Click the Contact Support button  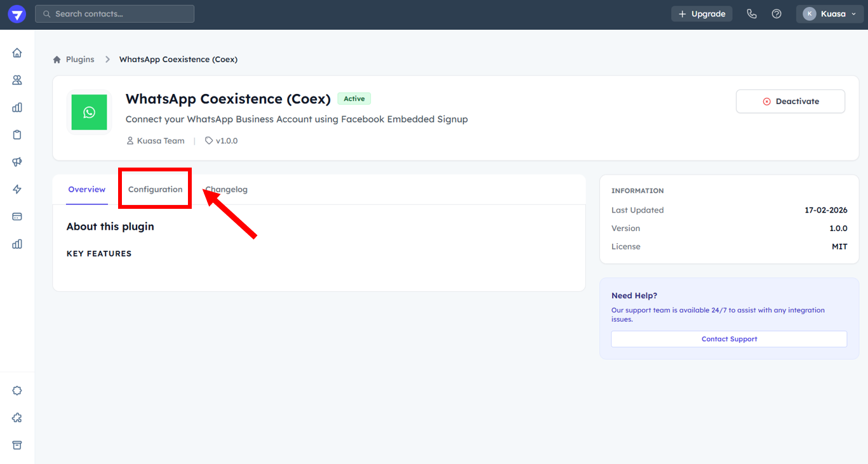coord(729,339)
